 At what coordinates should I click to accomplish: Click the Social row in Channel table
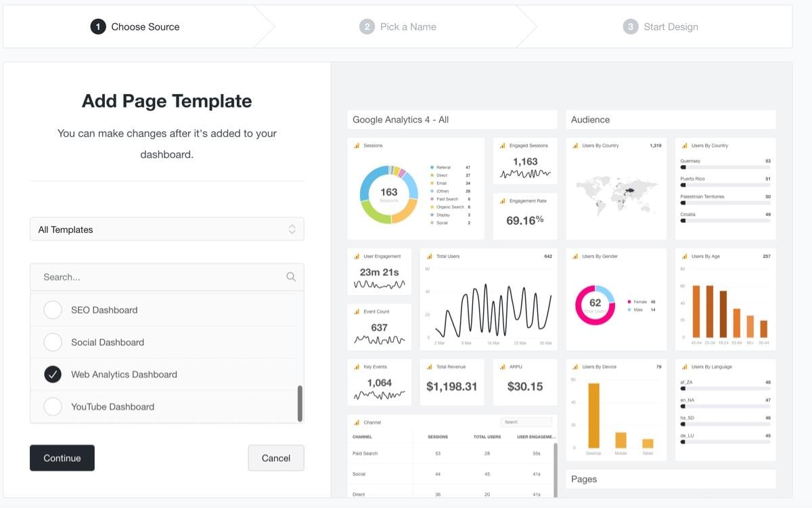(x=451, y=473)
